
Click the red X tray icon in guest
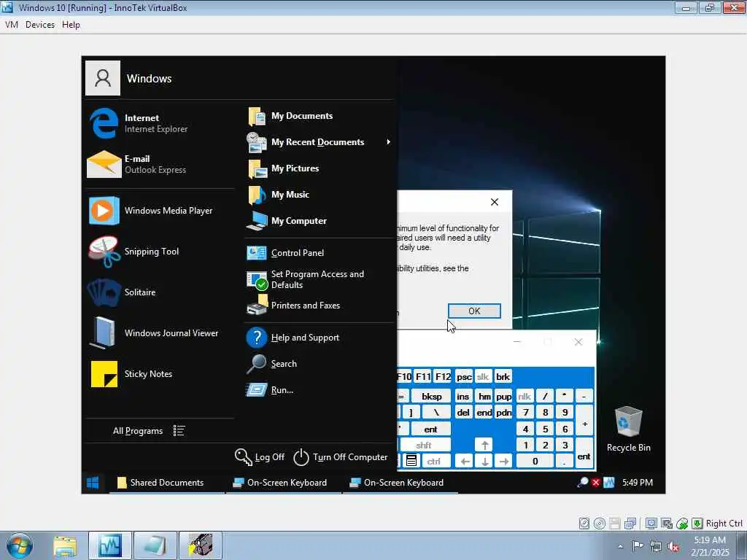coord(595,483)
